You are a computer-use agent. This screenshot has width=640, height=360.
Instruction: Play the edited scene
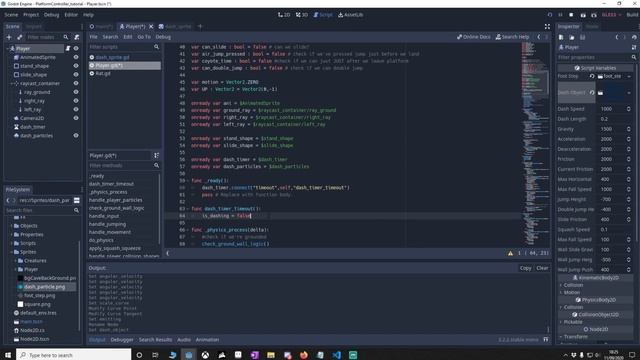pos(583,15)
